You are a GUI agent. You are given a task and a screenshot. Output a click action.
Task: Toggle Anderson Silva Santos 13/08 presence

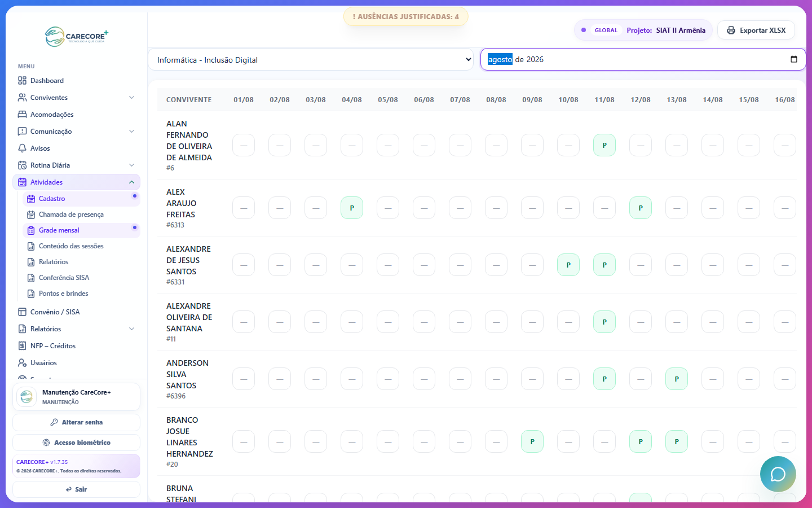click(x=677, y=379)
